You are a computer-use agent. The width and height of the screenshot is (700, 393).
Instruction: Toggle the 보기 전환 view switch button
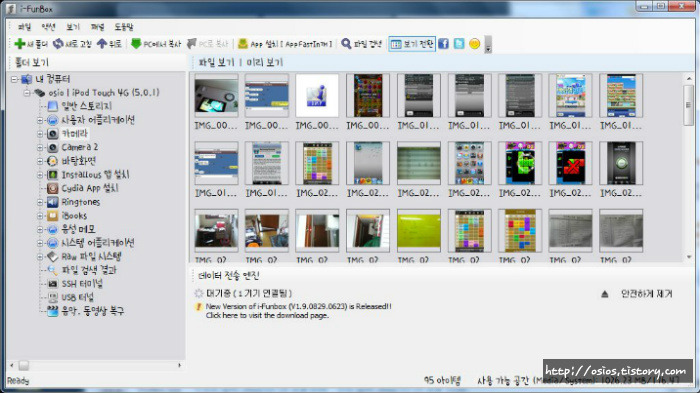[x=412, y=44]
